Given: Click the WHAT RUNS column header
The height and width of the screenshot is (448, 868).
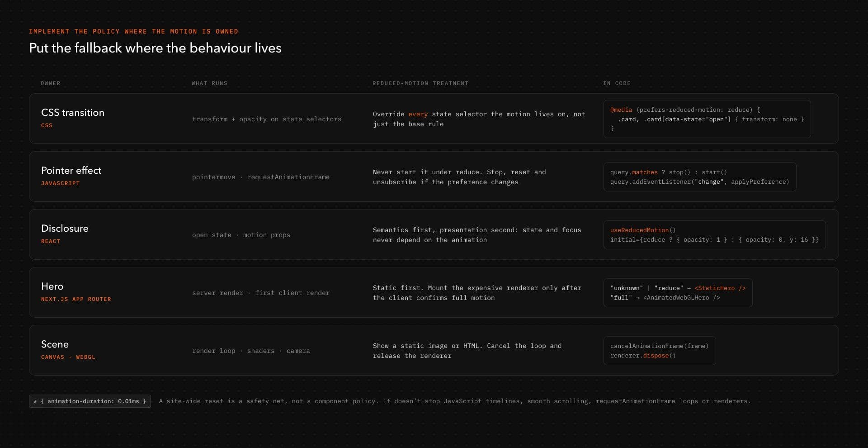Looking at the screenshot, I should (209, 83).
